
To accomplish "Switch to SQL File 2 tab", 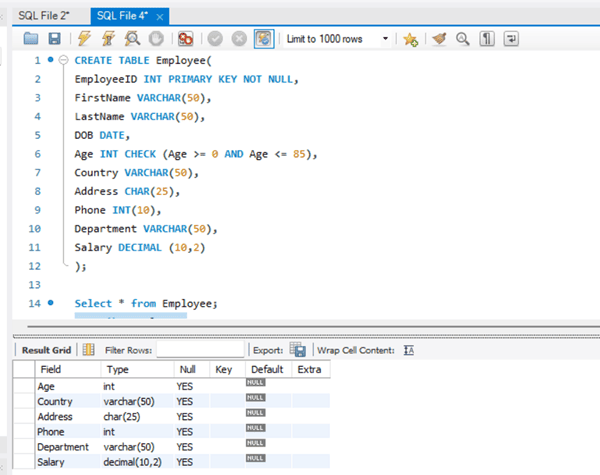I will point(44,16).
